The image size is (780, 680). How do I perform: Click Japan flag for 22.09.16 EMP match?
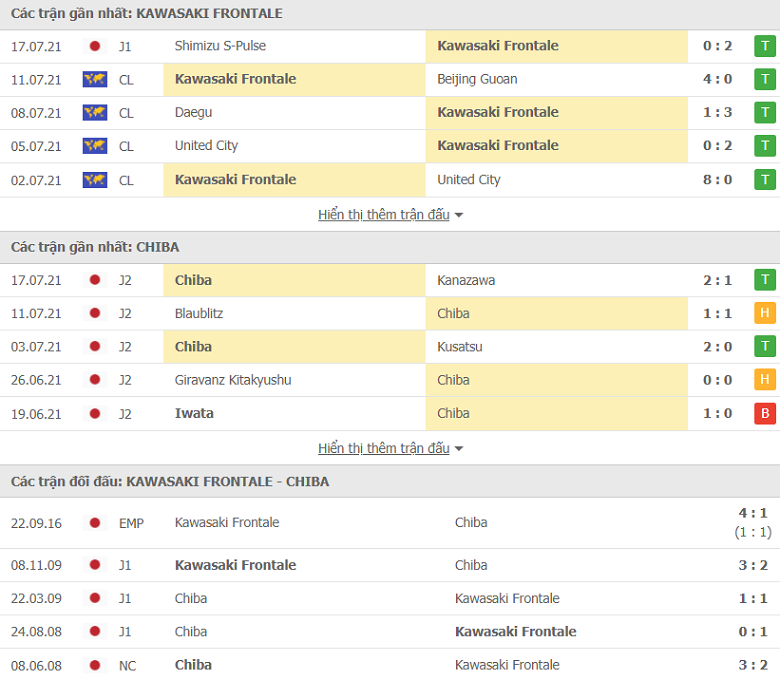95,523
